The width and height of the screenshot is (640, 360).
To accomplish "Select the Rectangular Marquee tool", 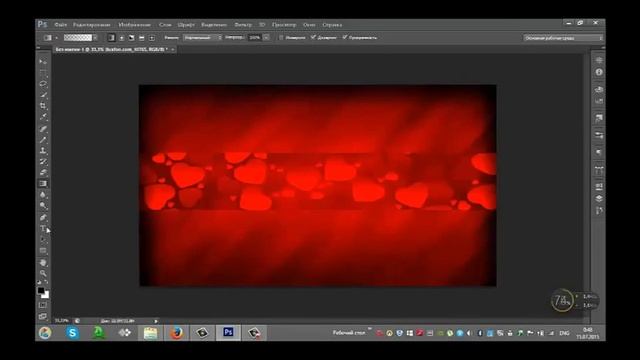I will [x=43, y=73].
